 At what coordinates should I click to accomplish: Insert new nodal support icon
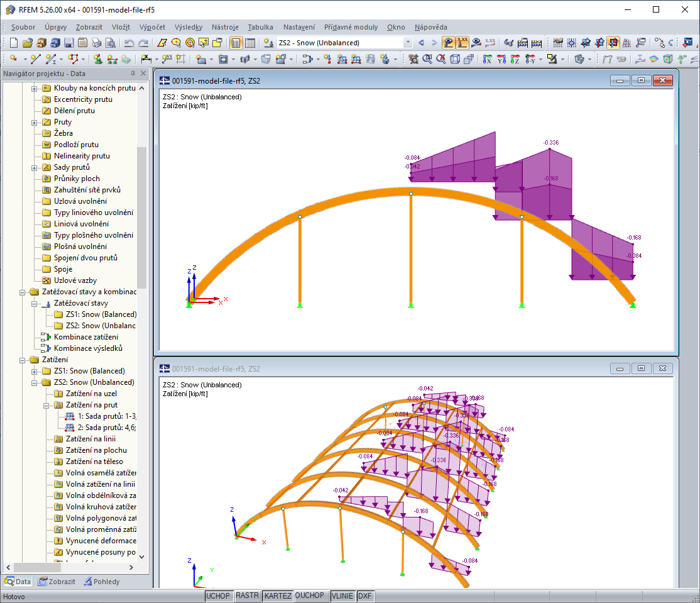(x=98, y=59)
